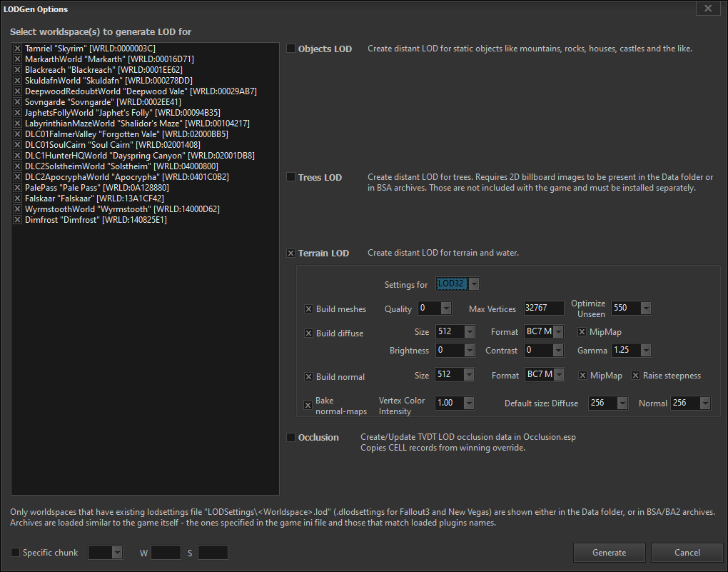Uncheck Dimfrost worldspace checkbox

coord(17,219)
